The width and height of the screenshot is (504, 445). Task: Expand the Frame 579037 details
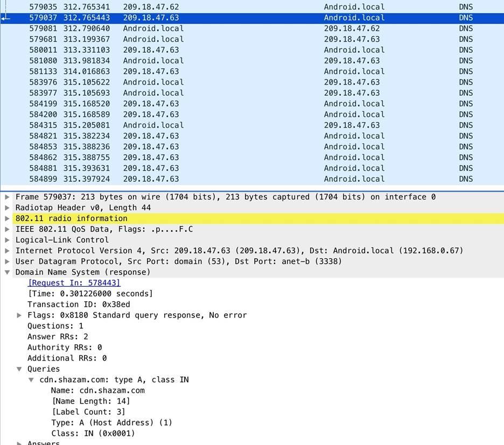click(7, 197)
